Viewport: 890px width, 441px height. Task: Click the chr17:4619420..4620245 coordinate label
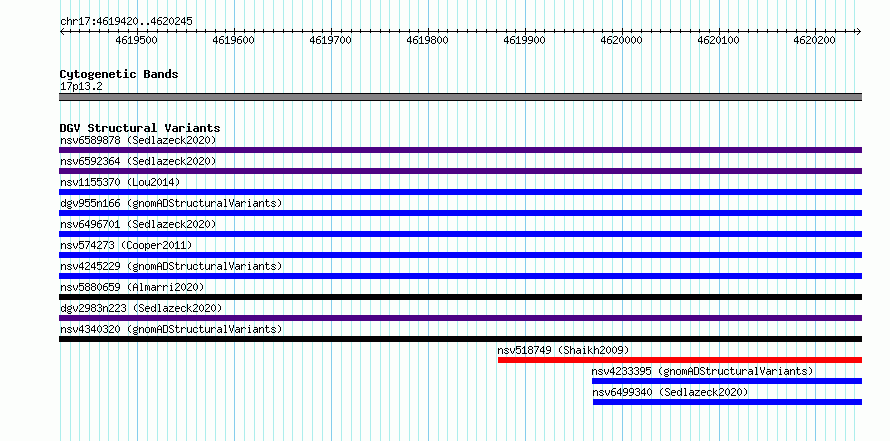[x=126, y=22]
